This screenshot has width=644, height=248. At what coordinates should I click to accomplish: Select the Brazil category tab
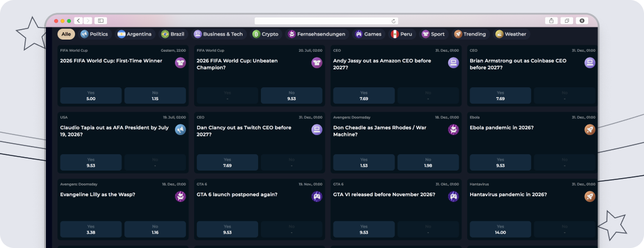173,34
